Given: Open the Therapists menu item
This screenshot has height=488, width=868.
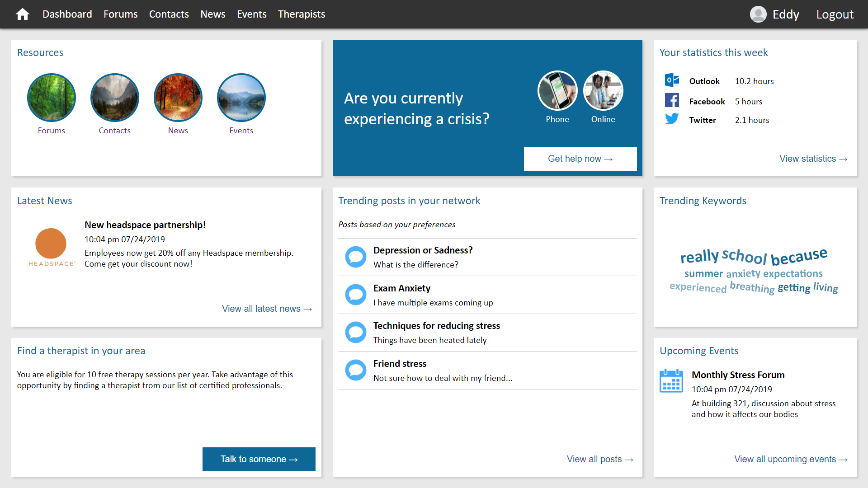Looking at the screenshot, I should pyautogui.click(x=302, y=13).
